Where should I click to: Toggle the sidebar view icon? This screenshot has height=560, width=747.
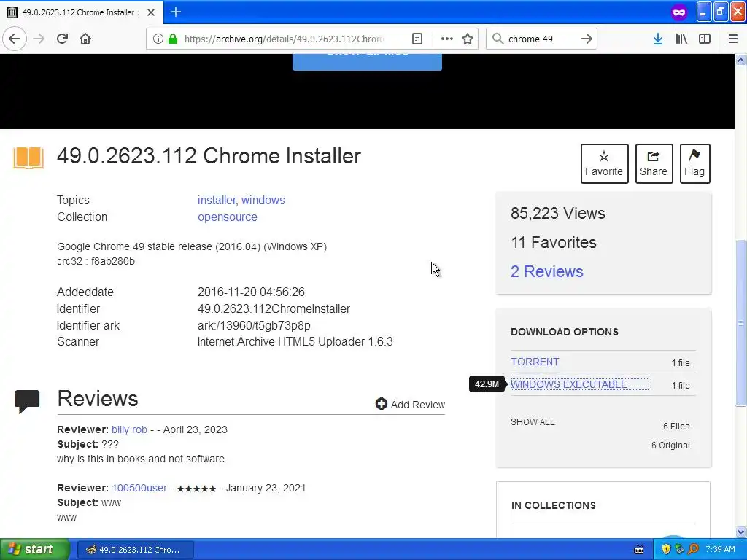(x=705, y=39)
